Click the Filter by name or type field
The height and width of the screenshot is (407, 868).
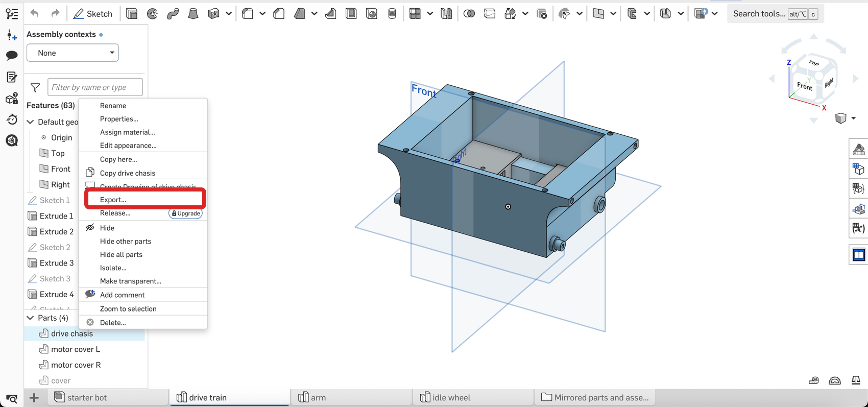95,87
